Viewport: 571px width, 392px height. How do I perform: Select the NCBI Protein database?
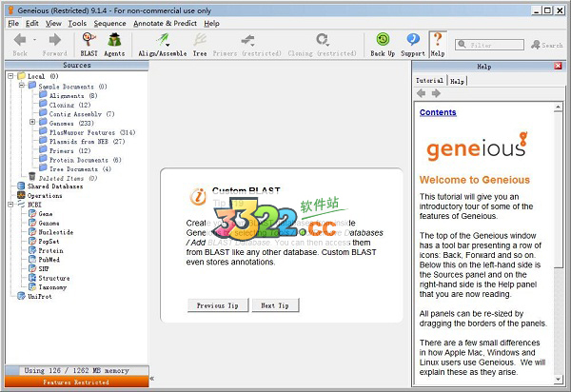coord(47,250)
